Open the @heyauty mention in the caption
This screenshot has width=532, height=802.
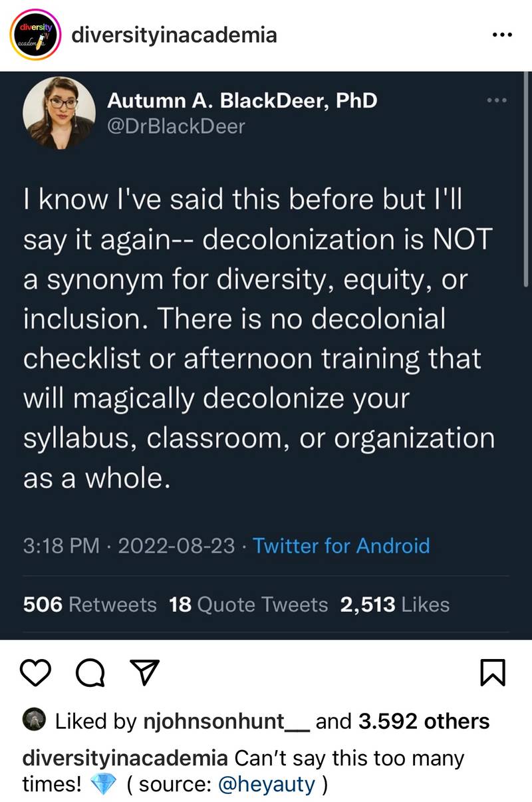tap(267, 784)
